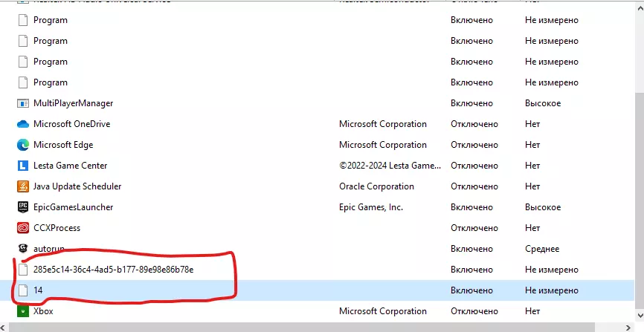
Task: Click Отключено status in Lesta Game Center row
Action: tap(474, 166)
